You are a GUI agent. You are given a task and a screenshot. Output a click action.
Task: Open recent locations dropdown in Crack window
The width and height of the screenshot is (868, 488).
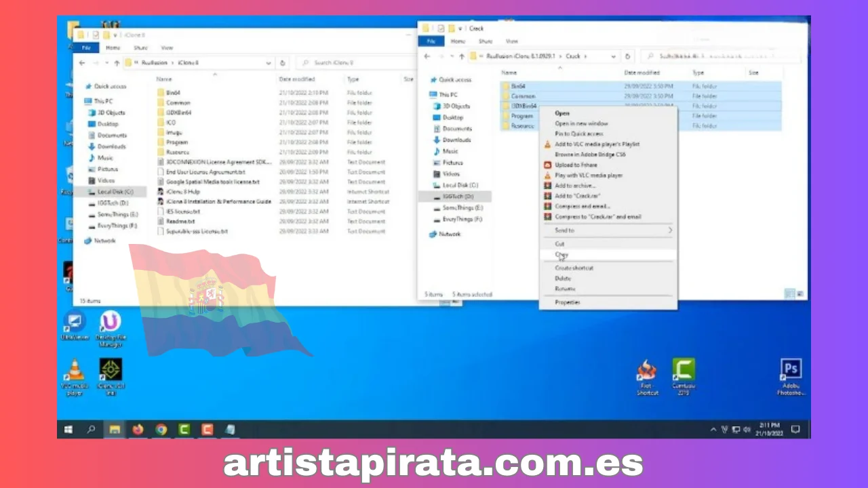451,56
